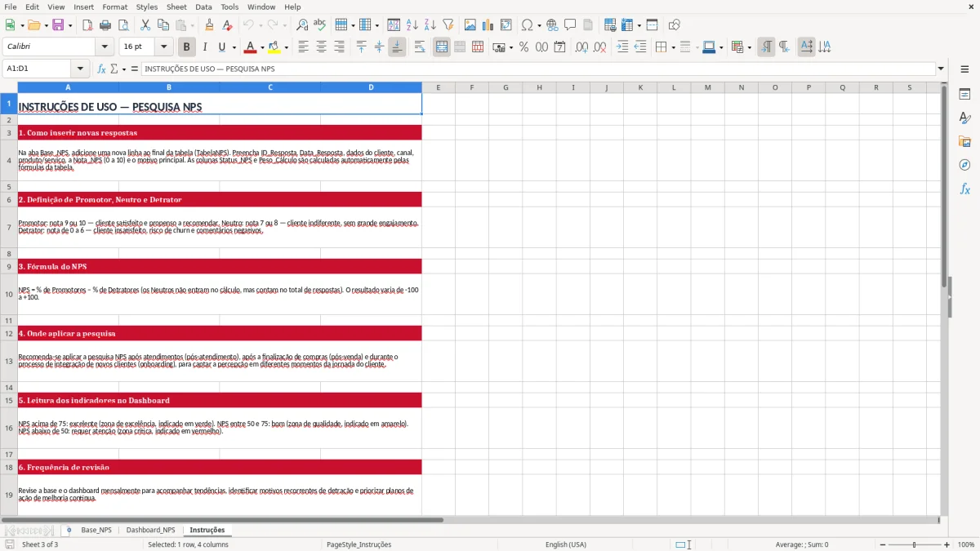Viewport: 980px width, 551px height.
Task: Click the English (USA) language status
Action: click(x=565, y=544)
